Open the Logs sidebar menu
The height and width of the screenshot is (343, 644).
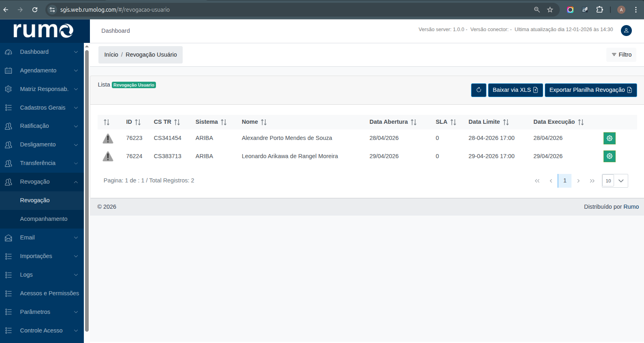(x=42, y=275)
